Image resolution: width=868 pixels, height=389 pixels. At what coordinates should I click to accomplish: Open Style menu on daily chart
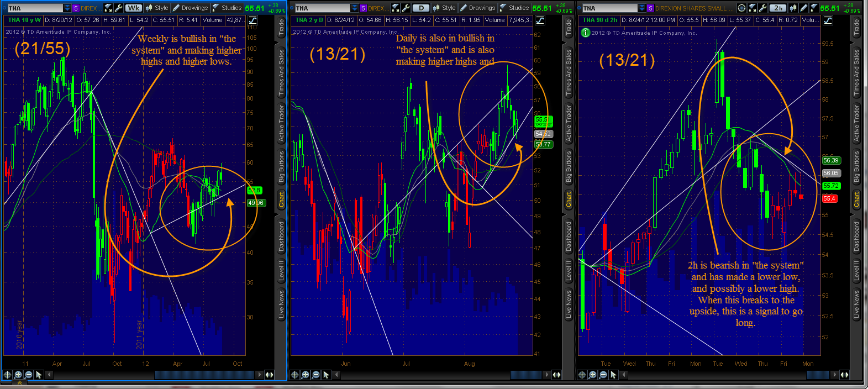tap(444, 8)
